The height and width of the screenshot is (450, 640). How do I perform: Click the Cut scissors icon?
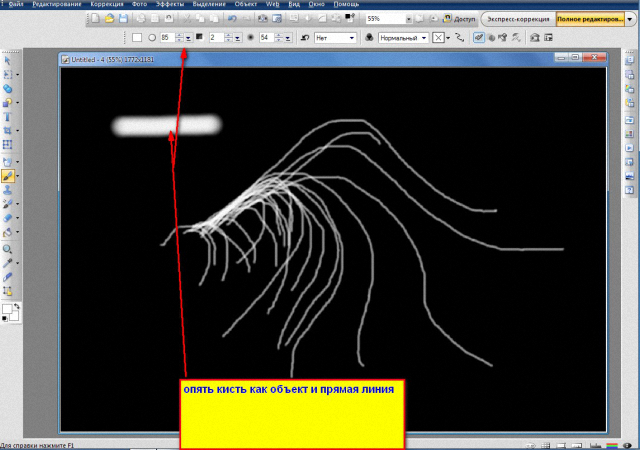coord(187,18)
